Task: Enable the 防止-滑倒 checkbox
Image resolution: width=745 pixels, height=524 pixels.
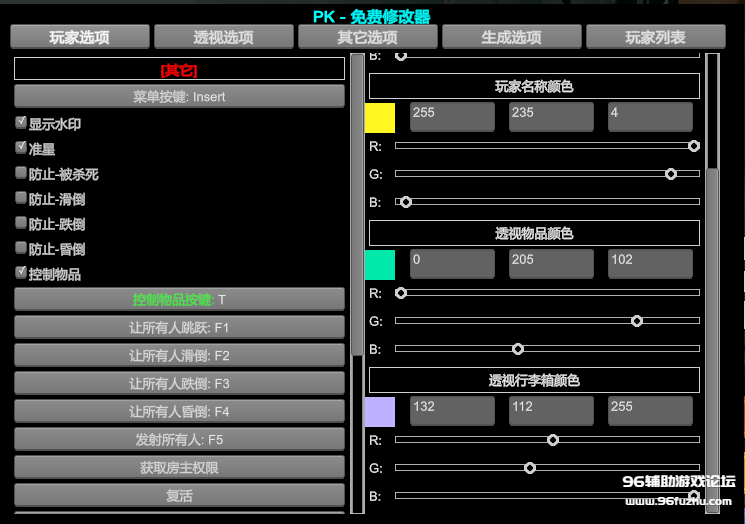Action: (21, 198)
